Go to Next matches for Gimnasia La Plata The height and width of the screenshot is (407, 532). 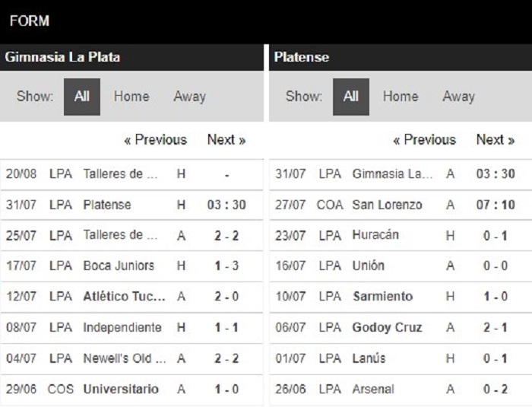click(226, 140)
